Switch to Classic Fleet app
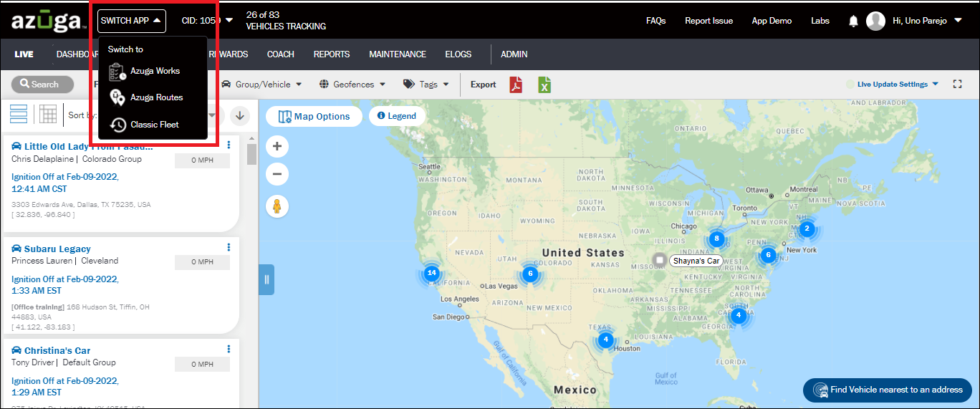980x409 pixels. pyautogui.click(x=144, y=125)
